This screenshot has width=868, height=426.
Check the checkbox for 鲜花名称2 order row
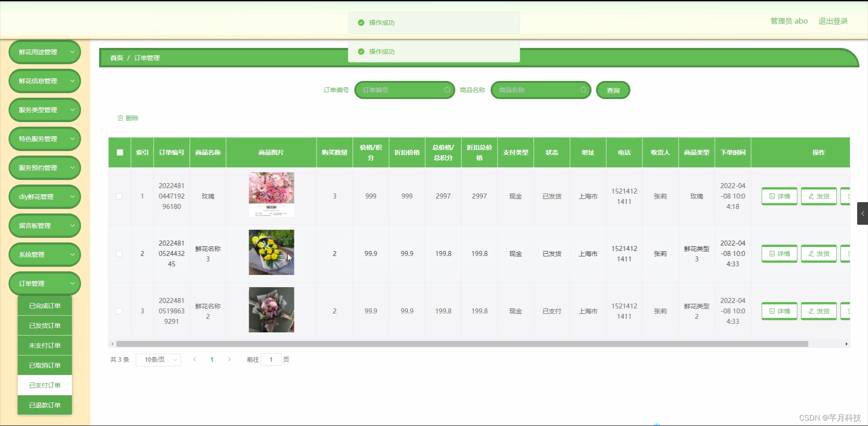(x=119, y=311)
